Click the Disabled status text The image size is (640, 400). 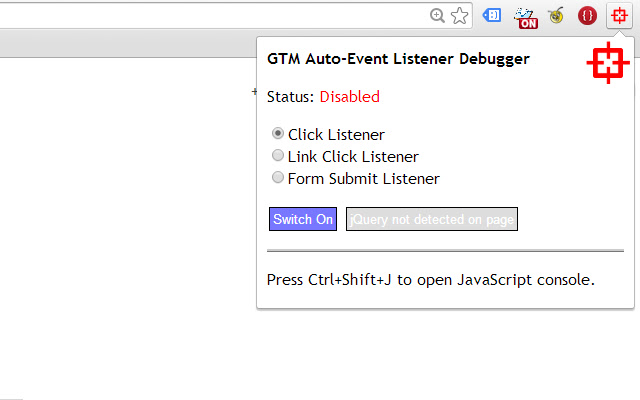[x=349, y=97]
